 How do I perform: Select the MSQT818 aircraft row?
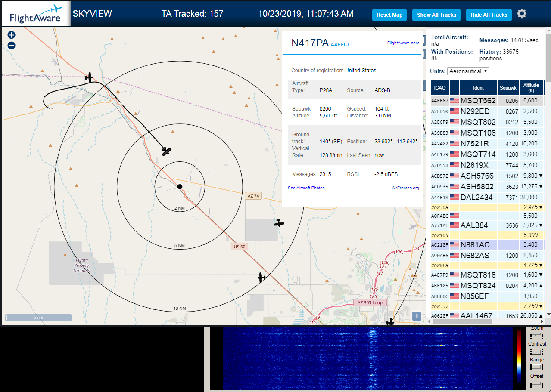487,275
